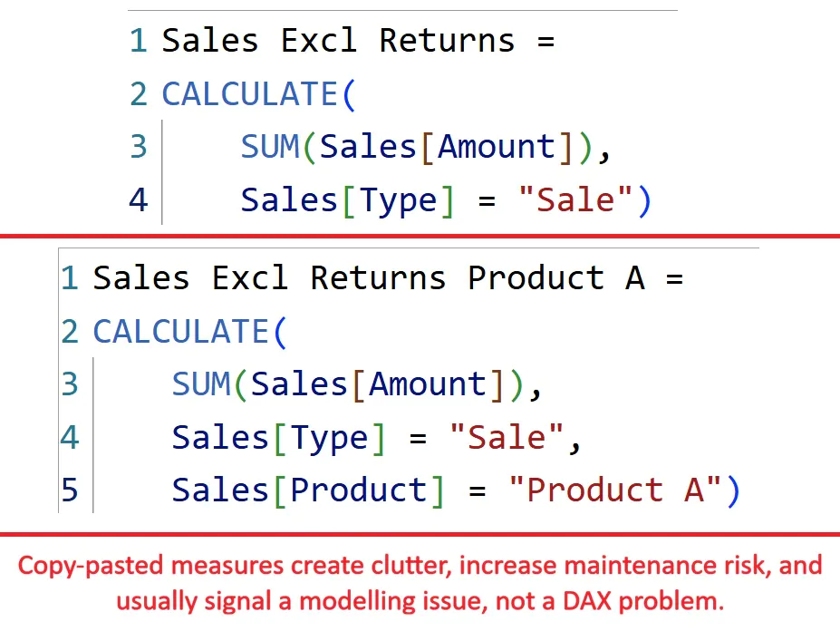Click the top measure name "Sales Excl Returns"

(338, 41)
